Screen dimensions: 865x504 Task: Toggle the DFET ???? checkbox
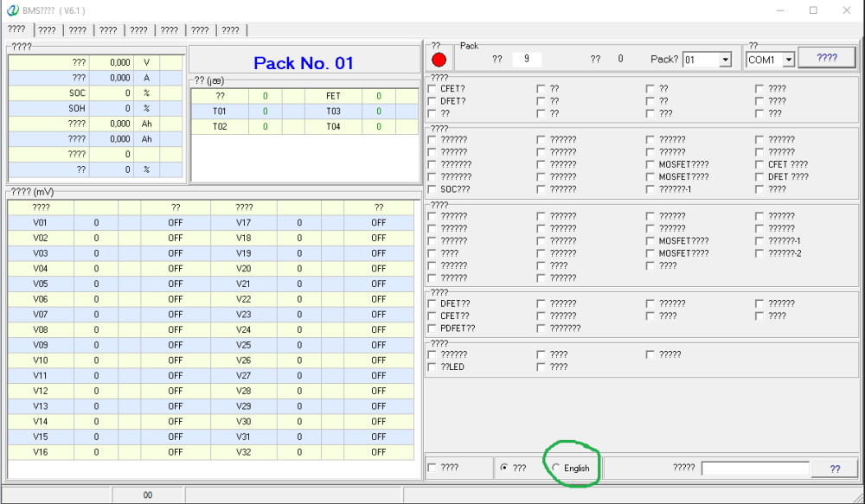pyautogui.click(x=759, y=177)
